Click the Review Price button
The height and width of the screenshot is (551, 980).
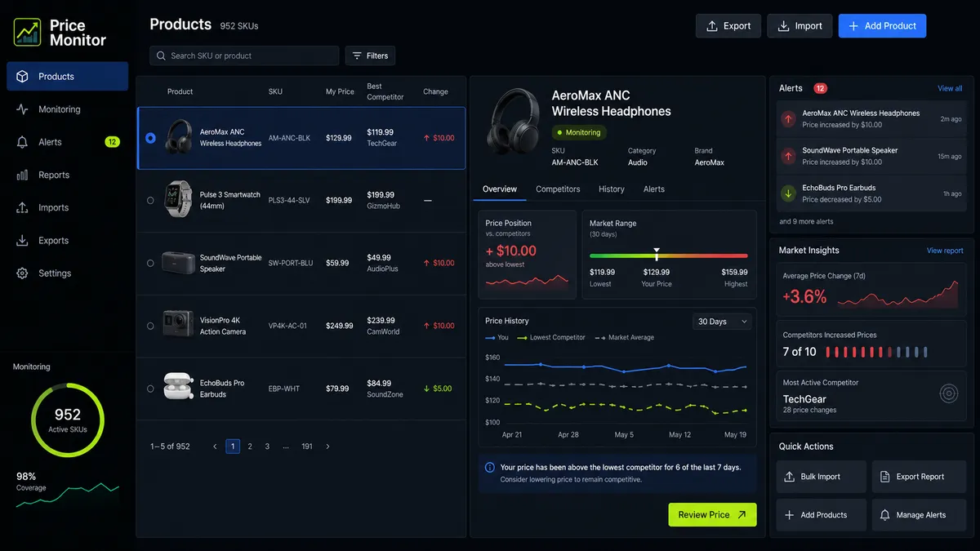point(712,515)
